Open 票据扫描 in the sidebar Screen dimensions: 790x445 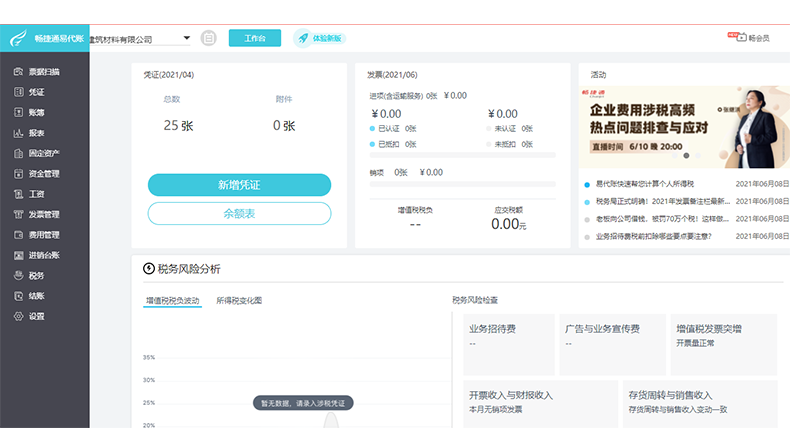tap(43, 72)
